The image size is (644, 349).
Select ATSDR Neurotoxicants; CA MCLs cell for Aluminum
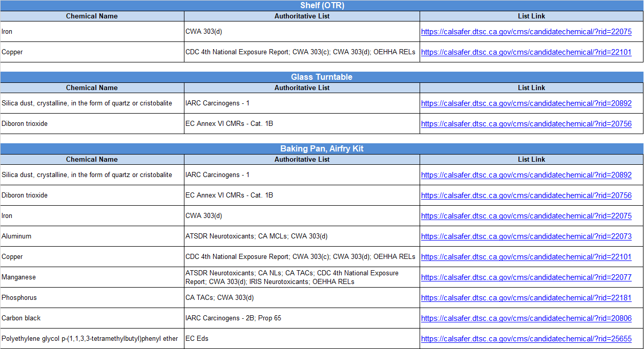pyautogui.click(x=302, y=236)
